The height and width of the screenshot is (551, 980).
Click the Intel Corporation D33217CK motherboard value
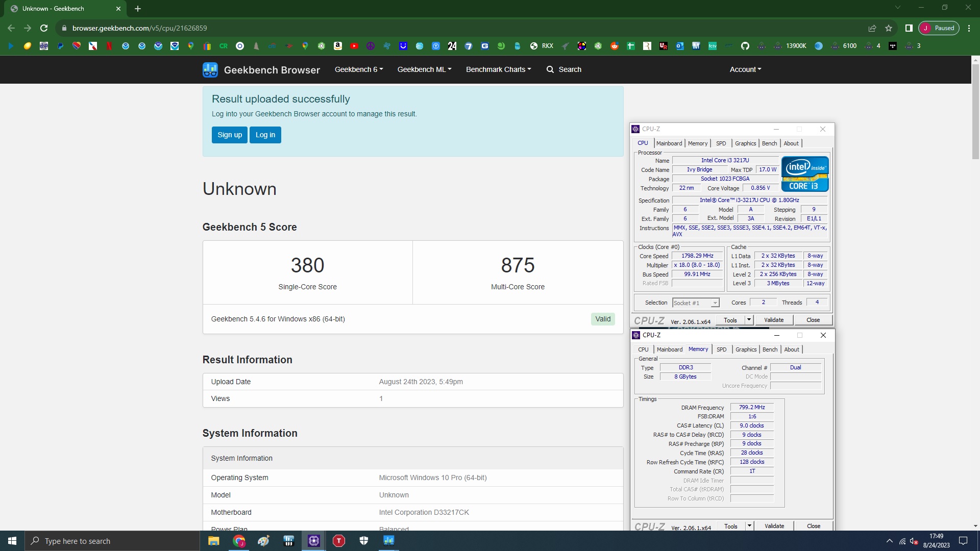click(424, 512)
